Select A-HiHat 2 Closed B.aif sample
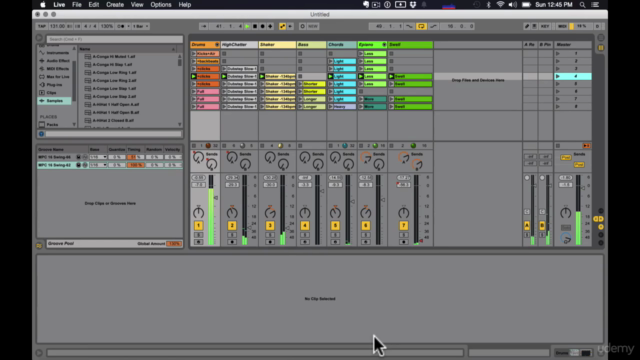640x360 pixels. tap(113, 120)
